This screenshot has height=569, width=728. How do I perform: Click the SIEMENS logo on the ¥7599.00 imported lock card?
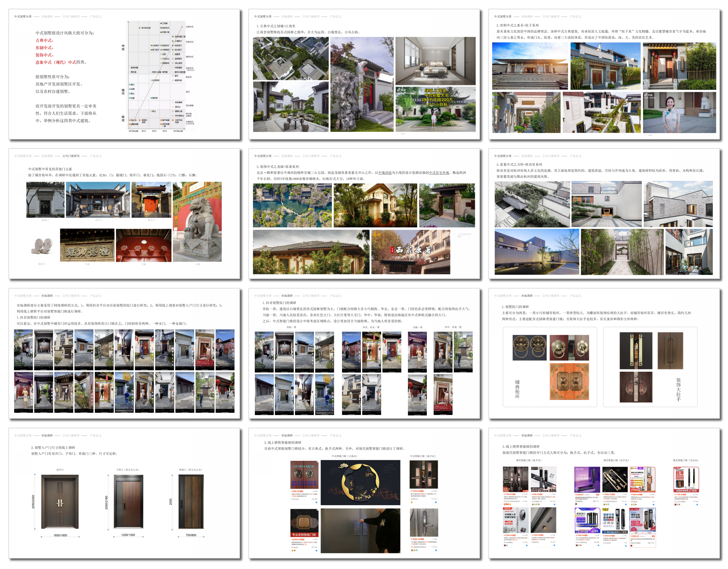(583, 509)
